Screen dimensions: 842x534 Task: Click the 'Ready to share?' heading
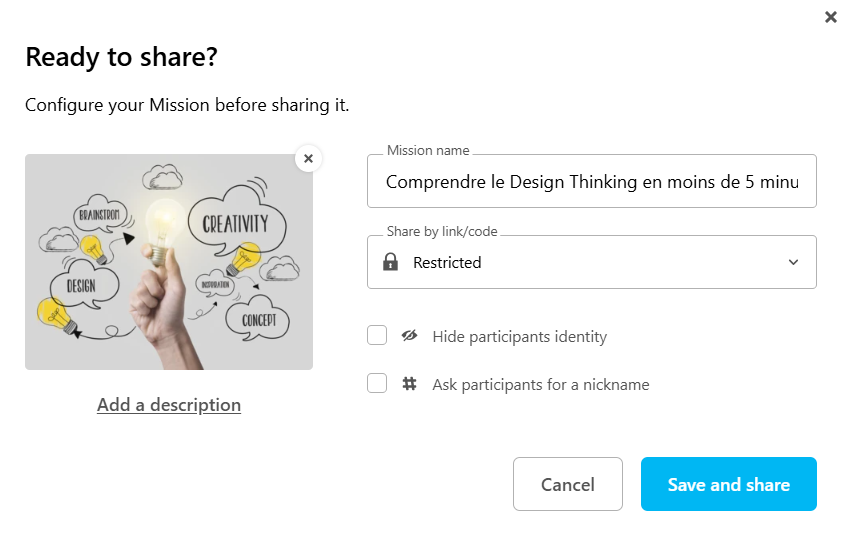[x=121, y=57]
